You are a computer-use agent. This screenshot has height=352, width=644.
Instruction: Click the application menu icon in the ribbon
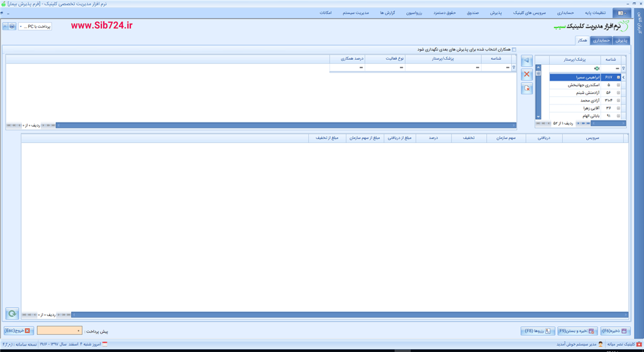pyautogui.click(x=621, y=13)
